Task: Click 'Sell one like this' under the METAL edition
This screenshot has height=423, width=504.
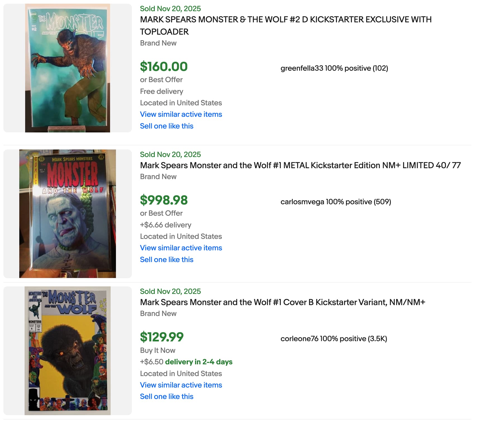Action: 167,260
